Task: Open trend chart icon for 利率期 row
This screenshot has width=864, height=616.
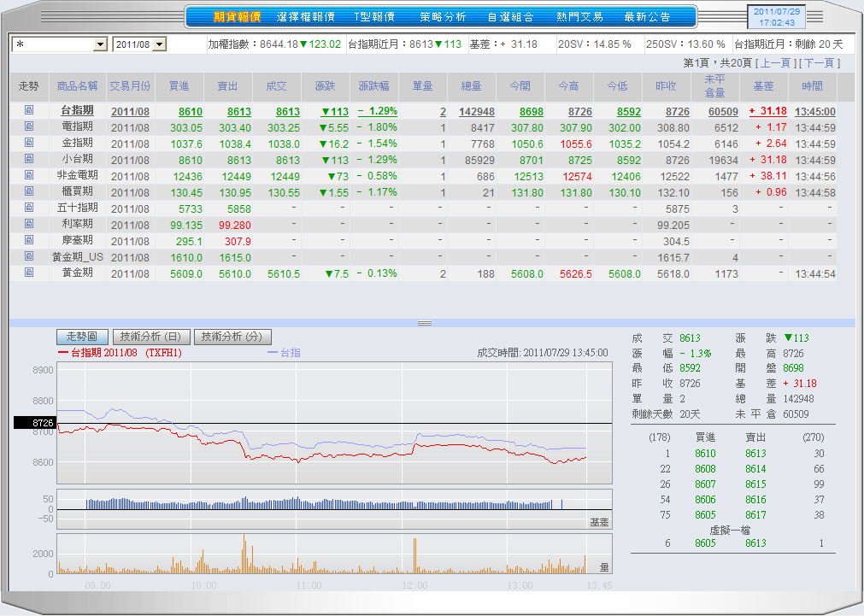Action: (x=29, y=224)
